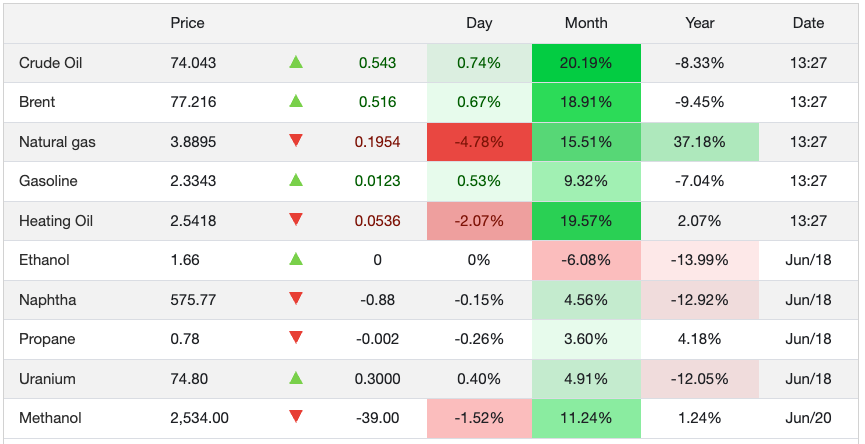Open the Uranium commodity link
The width and height of the screenshot is (865, 444).
[47, 379]
